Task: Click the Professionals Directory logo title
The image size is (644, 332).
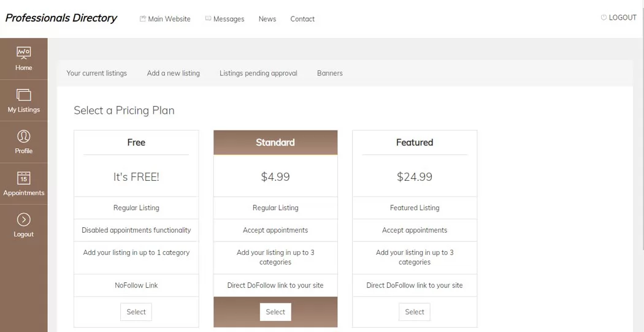Action: click(61, 18)
